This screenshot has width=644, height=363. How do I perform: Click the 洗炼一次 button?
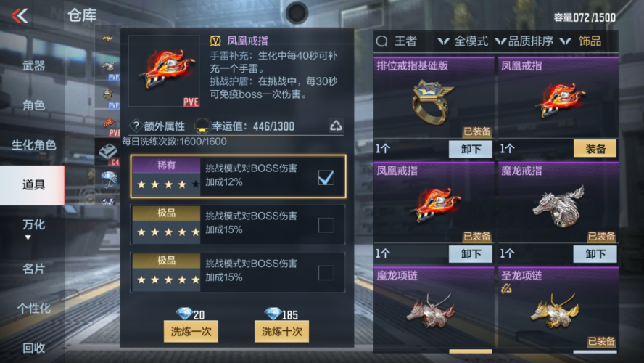coord(191,332)
